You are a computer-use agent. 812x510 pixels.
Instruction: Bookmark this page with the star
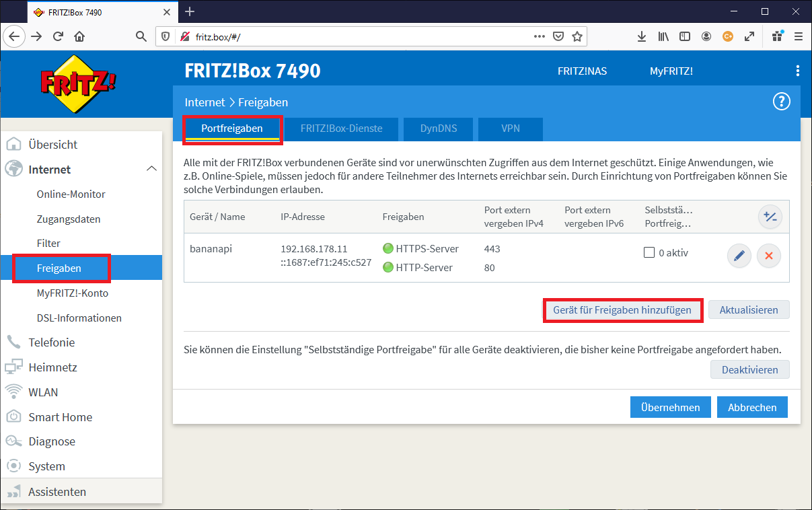click(577, 36)
